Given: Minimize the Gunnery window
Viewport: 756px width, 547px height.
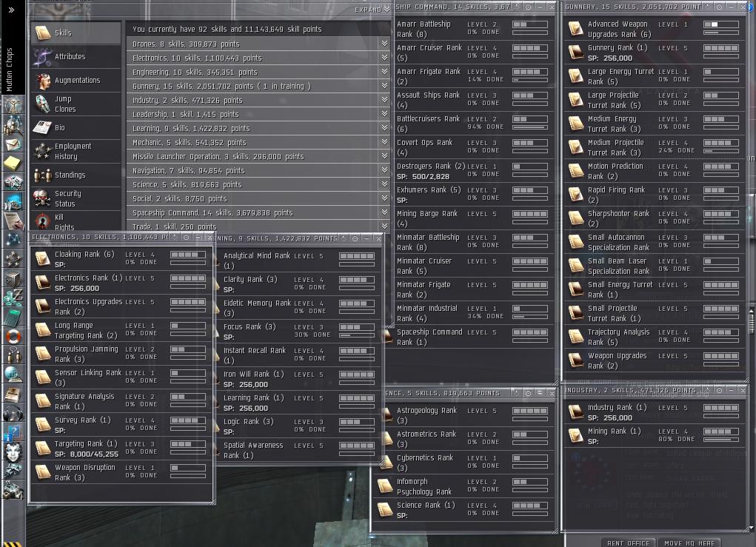Looking at the screenshot, I should (732, 7).
